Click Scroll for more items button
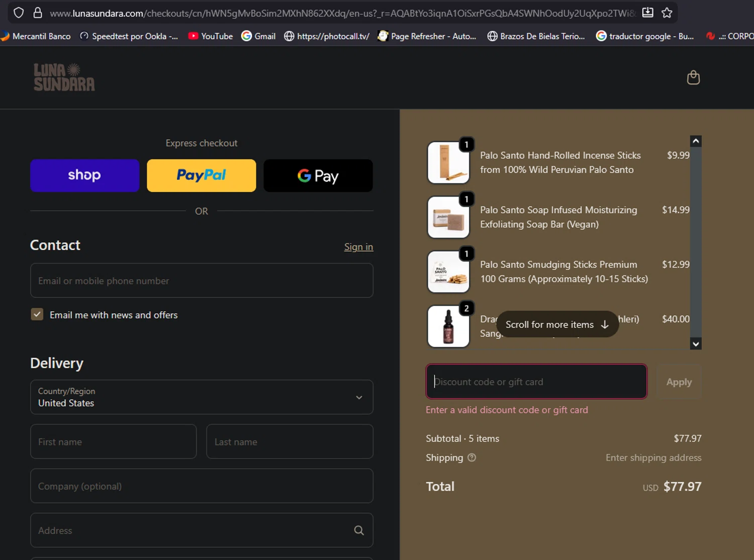The height and width of the screenshot is (560, 754). click(x=557, y=324)
